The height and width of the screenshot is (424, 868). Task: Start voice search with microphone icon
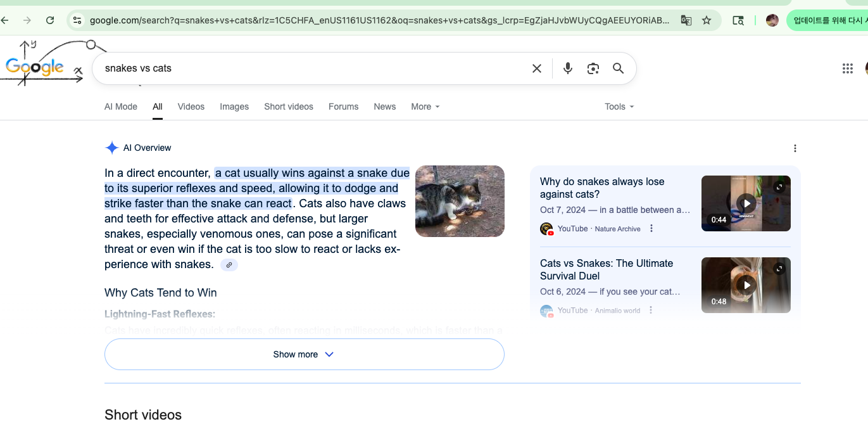point(567,68)
